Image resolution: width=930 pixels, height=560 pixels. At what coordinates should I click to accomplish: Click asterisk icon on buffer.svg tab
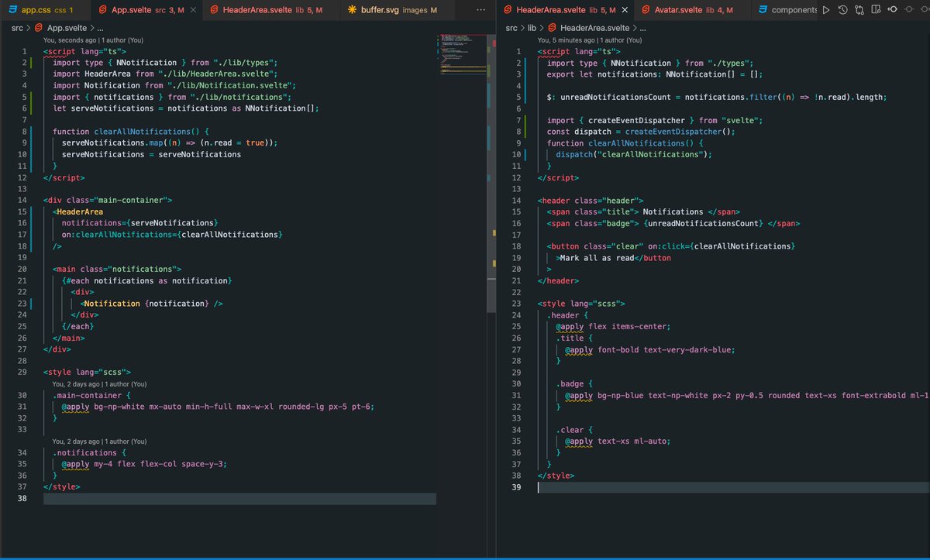pyautogui.click(x=352, y=10)
